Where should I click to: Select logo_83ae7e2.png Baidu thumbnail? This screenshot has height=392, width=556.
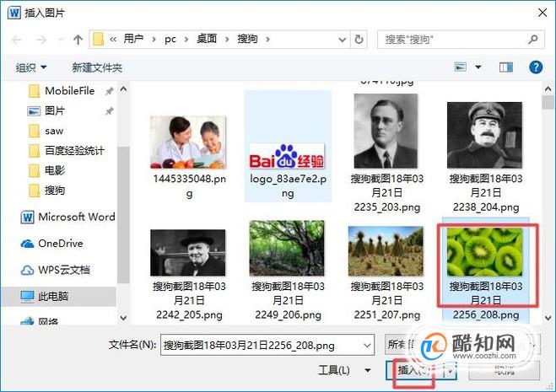(x=288, y=147)
